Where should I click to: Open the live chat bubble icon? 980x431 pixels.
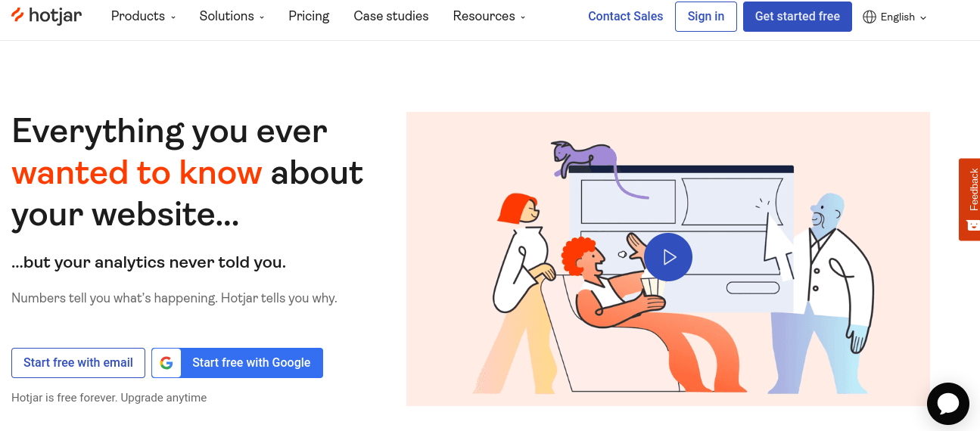pyautogui.click(x=947, y=404)
